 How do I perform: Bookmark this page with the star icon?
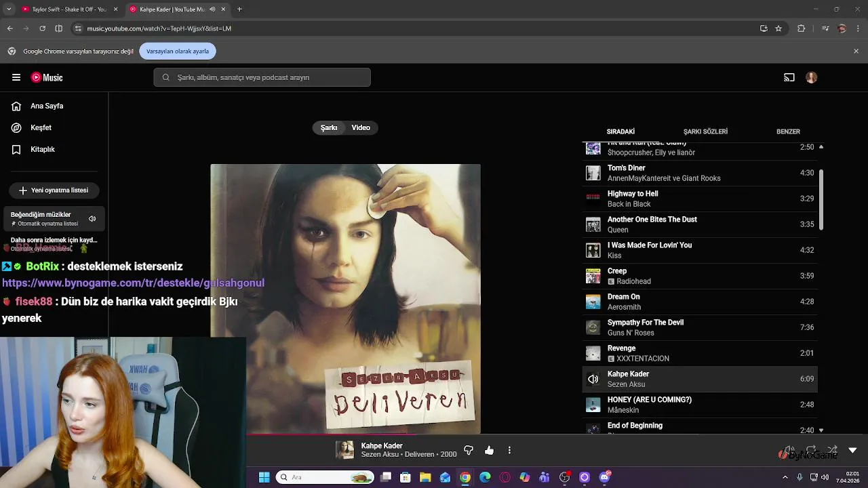click(778, 28)
